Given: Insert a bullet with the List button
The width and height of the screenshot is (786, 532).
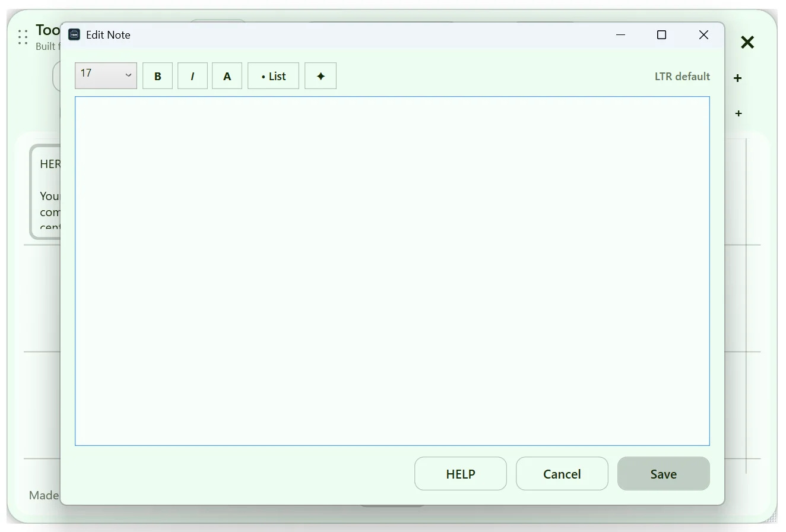Looking at the screenshot, I should tap(273, 76).
